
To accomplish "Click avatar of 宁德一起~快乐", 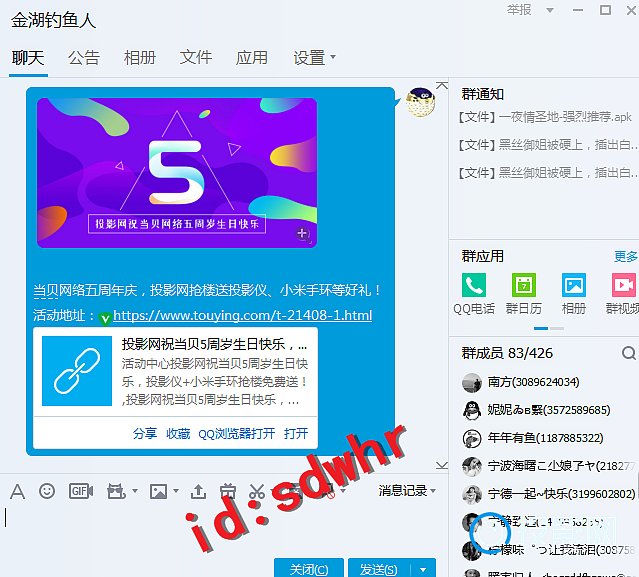I will (x=472, y=494).
